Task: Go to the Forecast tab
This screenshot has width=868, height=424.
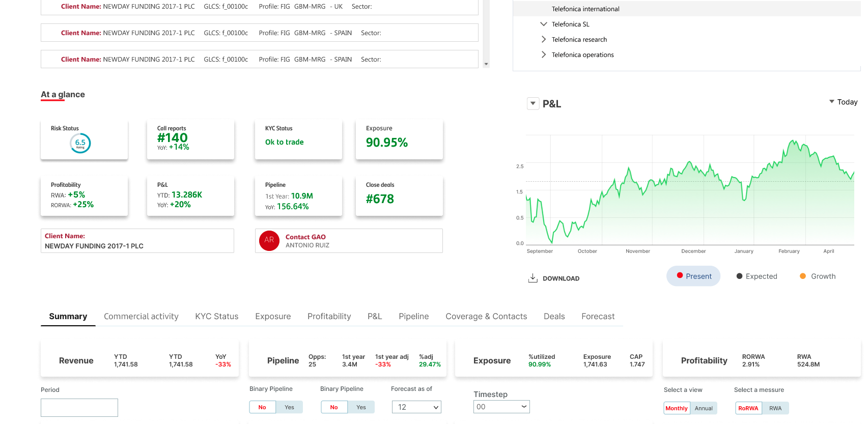Action: pos(598,316)
